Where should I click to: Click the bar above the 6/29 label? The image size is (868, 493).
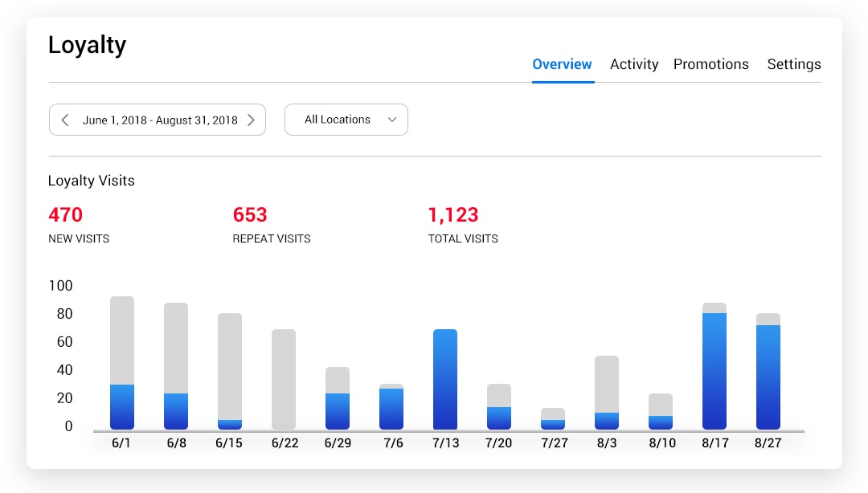tap(338, 398)
